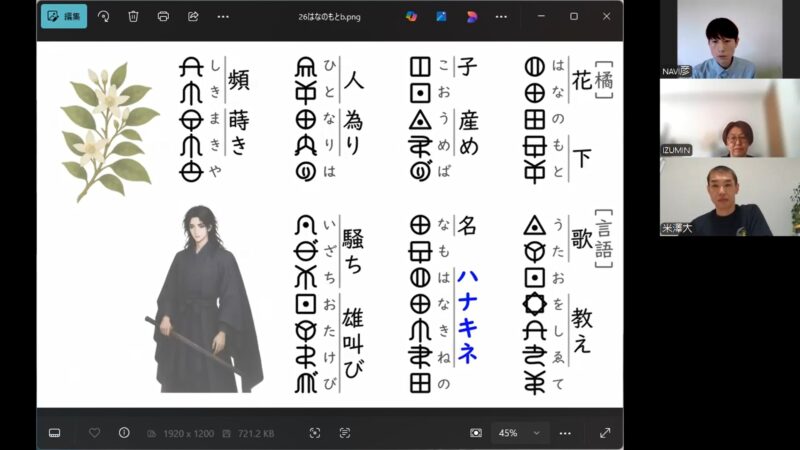This screenshot has height=450, width=800.
Task: Open the share icon in toolbar
Action: click(193, 17)
